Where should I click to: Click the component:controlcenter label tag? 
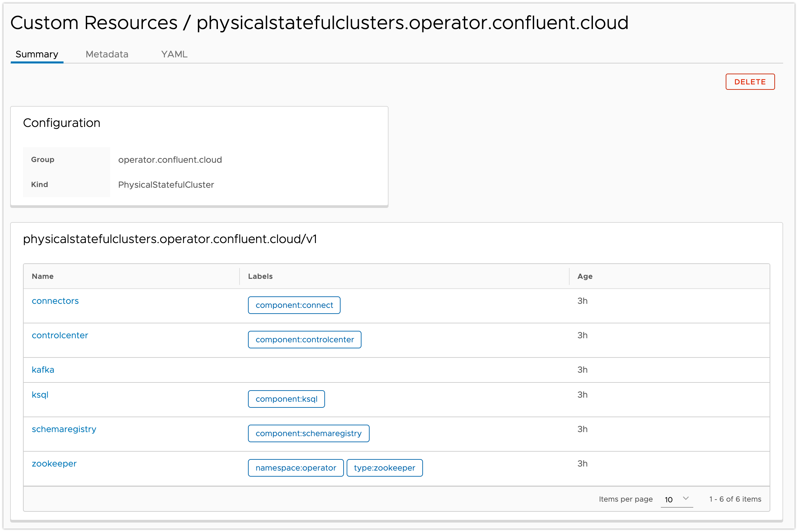(305, 339)
